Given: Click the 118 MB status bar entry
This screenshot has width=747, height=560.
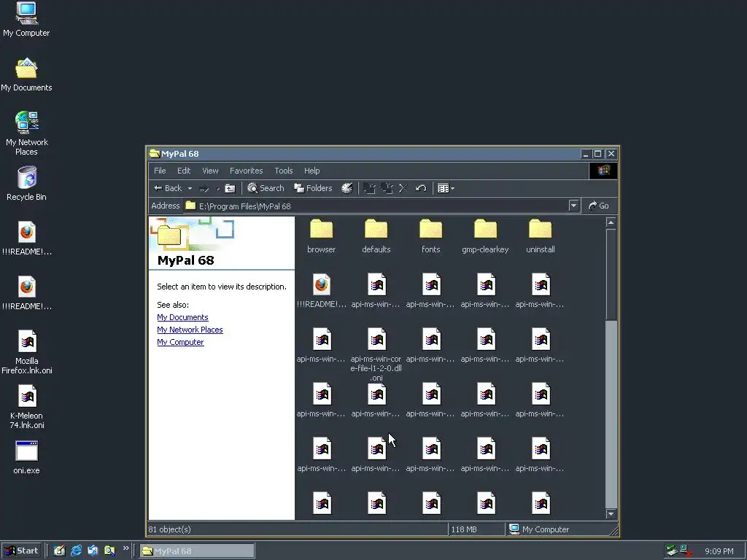Looking at the screenshot, I should coord(463,529).
